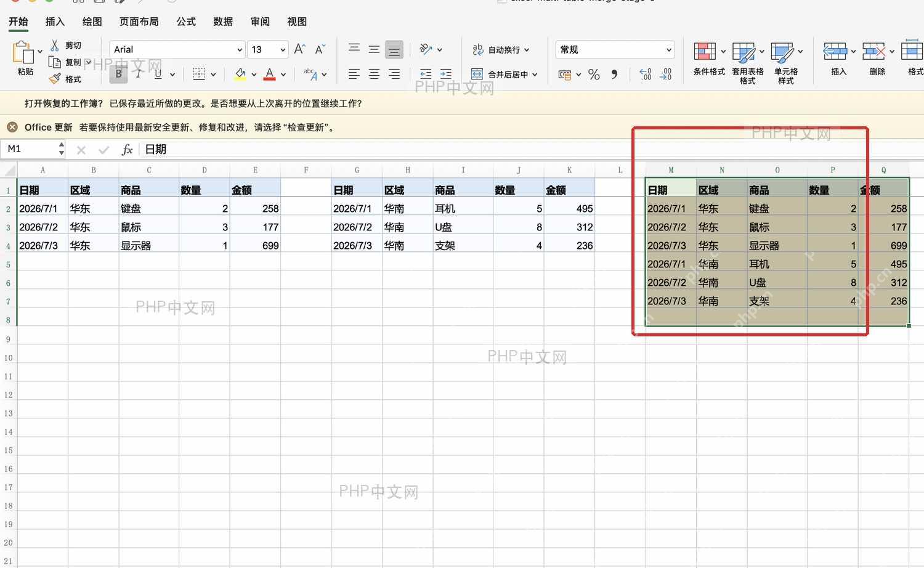Select column G header
This screenshot has height=568, width=924.
[357, 170]
